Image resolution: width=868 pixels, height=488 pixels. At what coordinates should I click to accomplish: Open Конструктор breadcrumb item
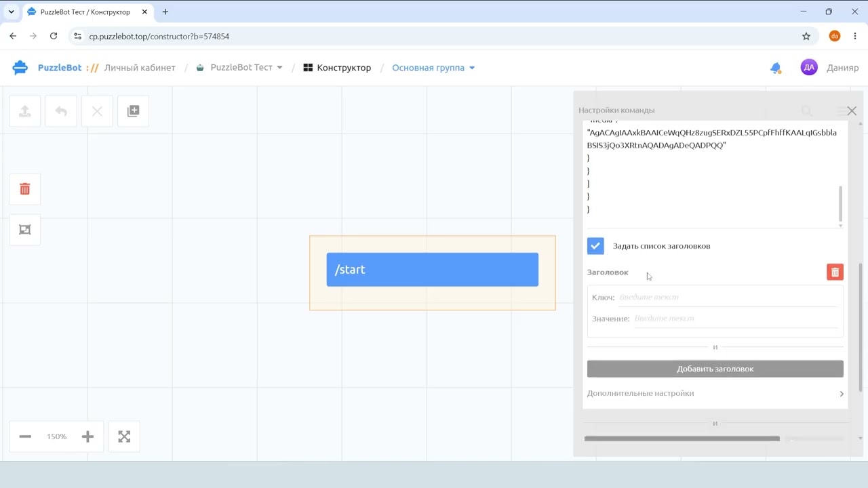click(x=337, y=68)
